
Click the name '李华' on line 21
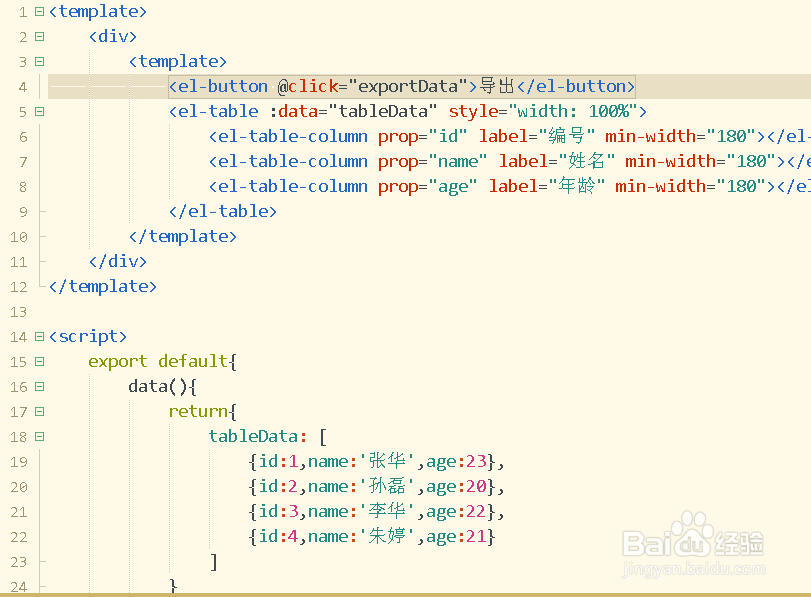click(x=387, y=511)
